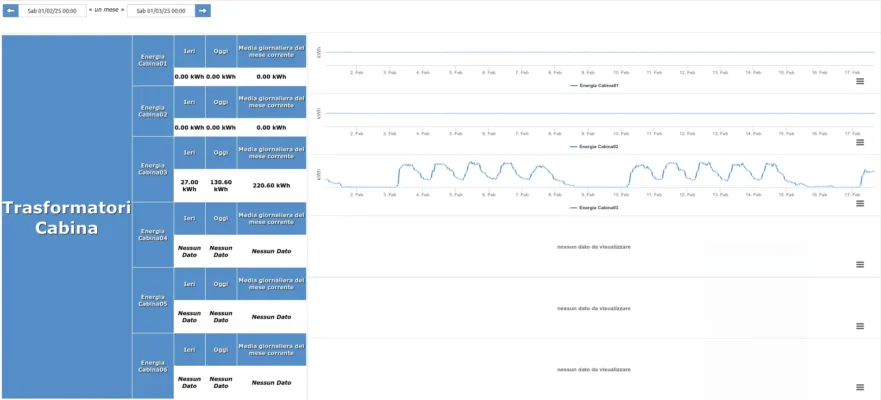The height and width of the screenshot is (400, 881).
Task: Open the Energia Cabina02 chart hamburger menu
Action: click(x=859, y=143)
